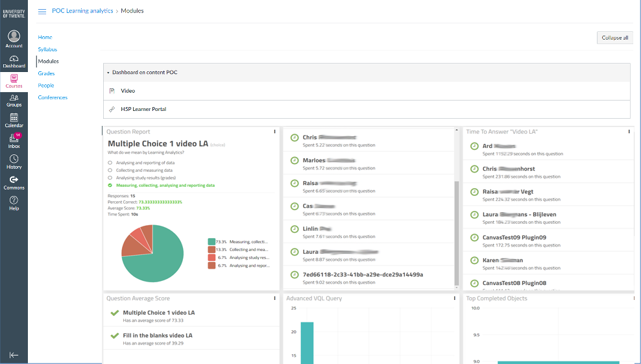
Task: Click the Modules breadcrumb text
Action: click(x=132, y=11)
